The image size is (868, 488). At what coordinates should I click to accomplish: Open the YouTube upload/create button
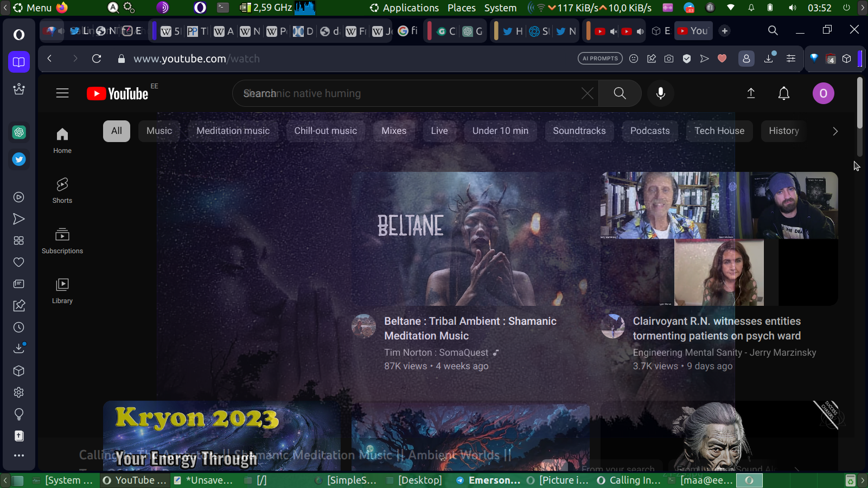[751, 93]
